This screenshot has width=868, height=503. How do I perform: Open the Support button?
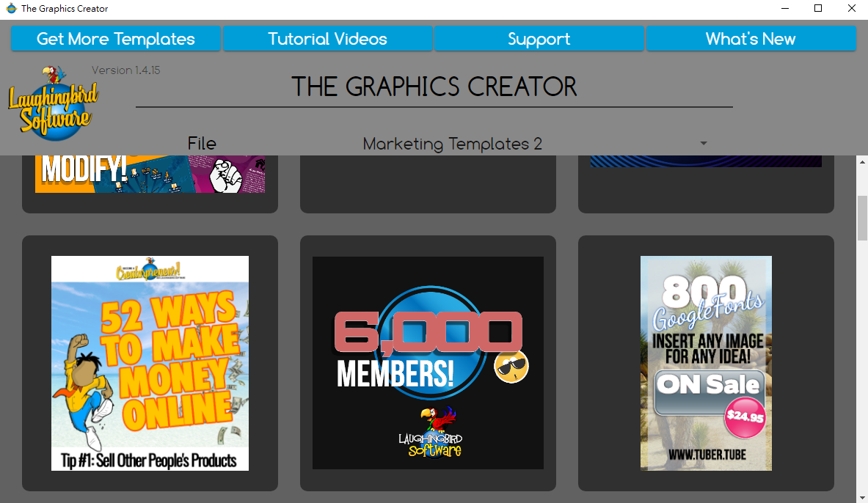pyautogui.click(x=539, y=39)
